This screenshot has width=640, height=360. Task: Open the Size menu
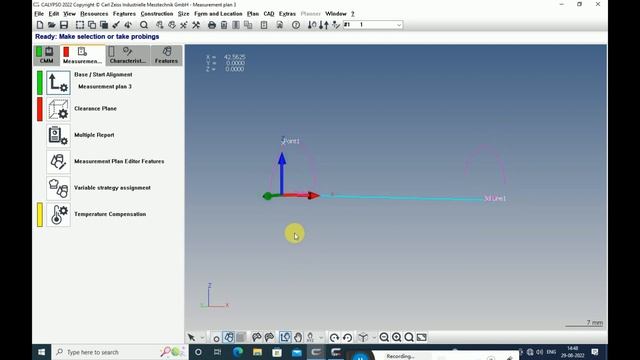coord(184,14)
